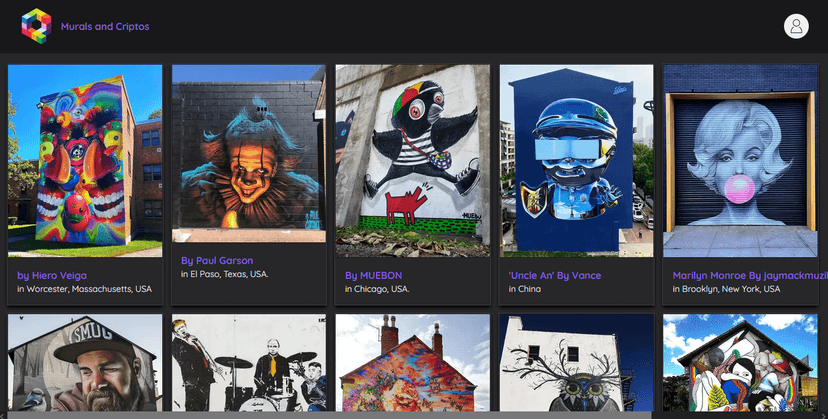Viewport: 828px width, 419px height.
Task: Open the Hiero Veiga colorful mural image
Action: 85,160
